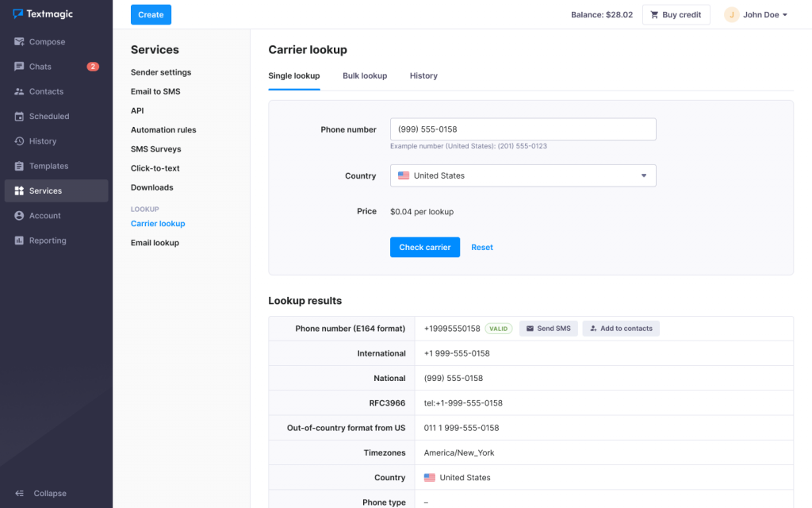Click the Contacts people icon

coord(19,91)
